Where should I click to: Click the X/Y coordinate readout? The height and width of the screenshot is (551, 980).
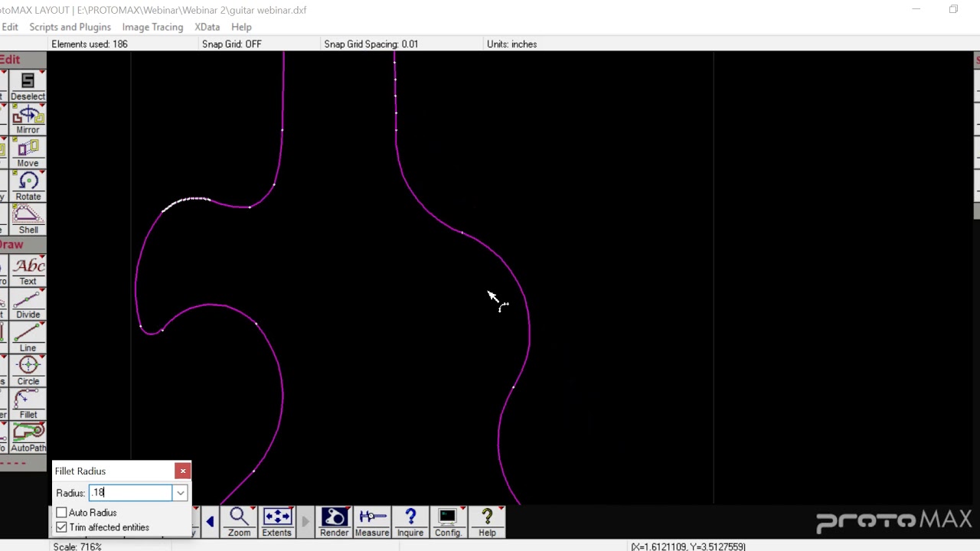[688, 546]
